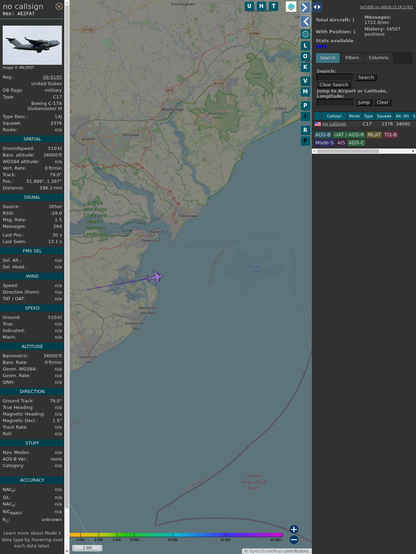This screenshot has height=554, width=416.
Task: Click the M map button
Action: point(305,92)
